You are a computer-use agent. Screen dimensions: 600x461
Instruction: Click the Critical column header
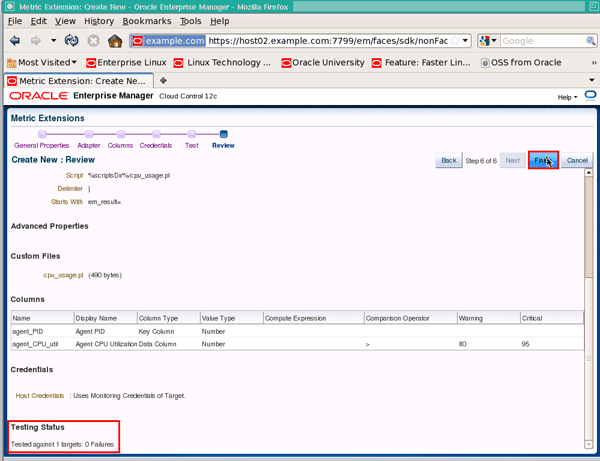[552, 318]
